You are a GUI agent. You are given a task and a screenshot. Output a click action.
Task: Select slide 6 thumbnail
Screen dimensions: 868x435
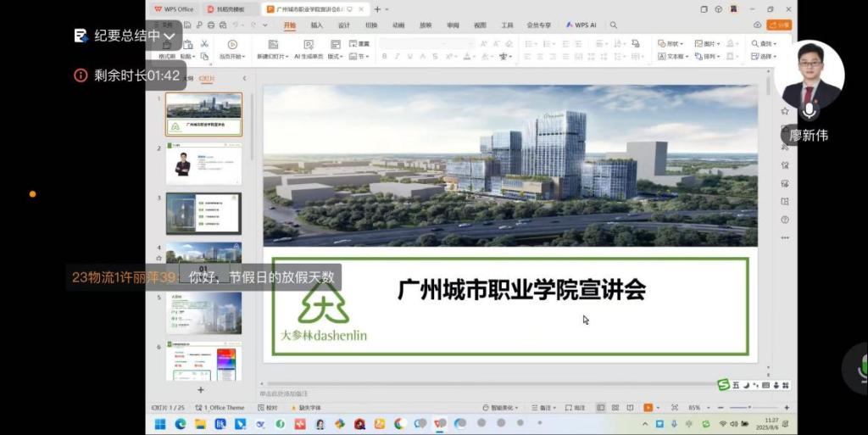coord(203,361)
